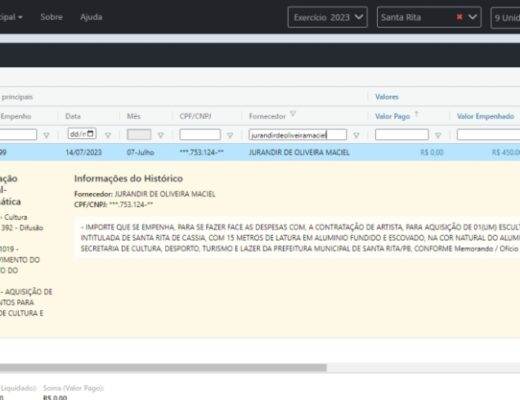
Task: Click the Fornecedor filter text input
Action: [x=298, y=135]
